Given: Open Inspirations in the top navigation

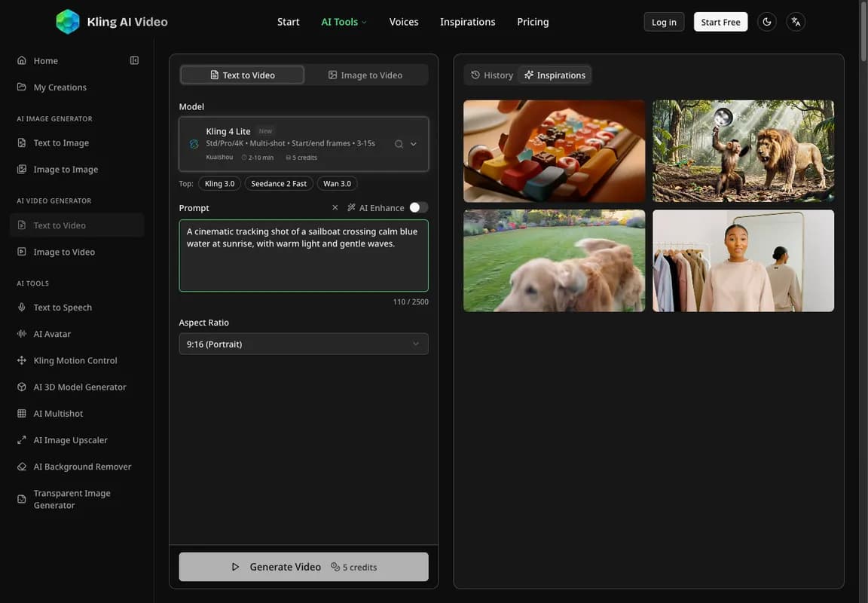Looking at the screenshot, I should (468, 22).
